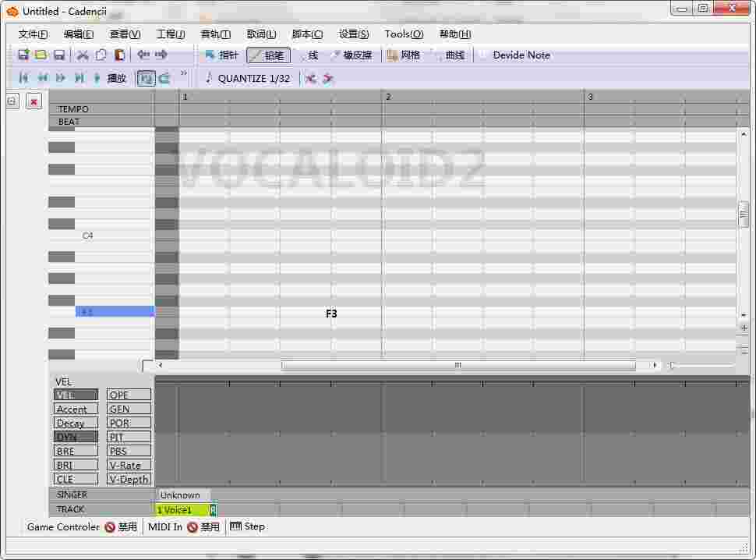Select the 指针 pointer tool
The height and width of the screenshot is (560, 756).
pyautogui.click(x=219, y=55)
